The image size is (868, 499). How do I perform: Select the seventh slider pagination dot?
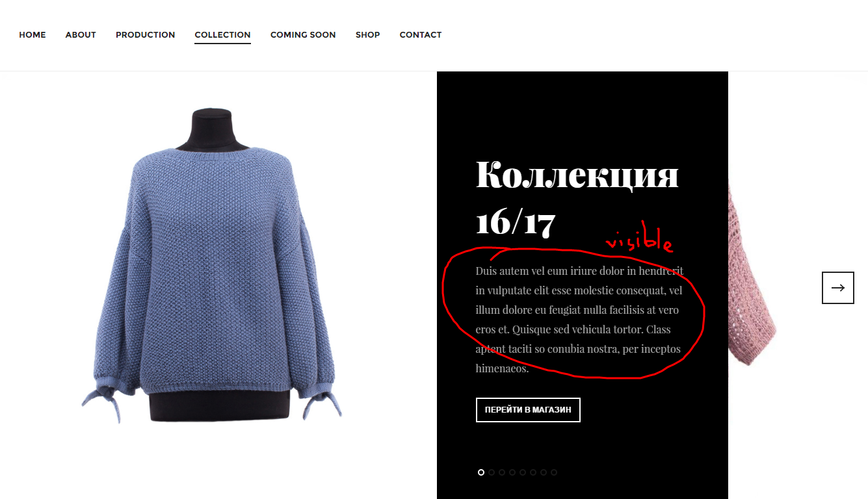pyautogui.click(x=544, y=472)
